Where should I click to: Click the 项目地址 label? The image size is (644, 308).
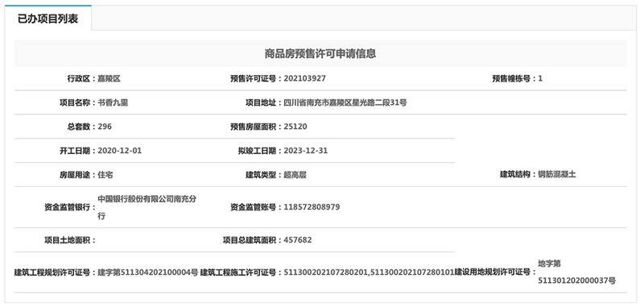pos(261,103)
